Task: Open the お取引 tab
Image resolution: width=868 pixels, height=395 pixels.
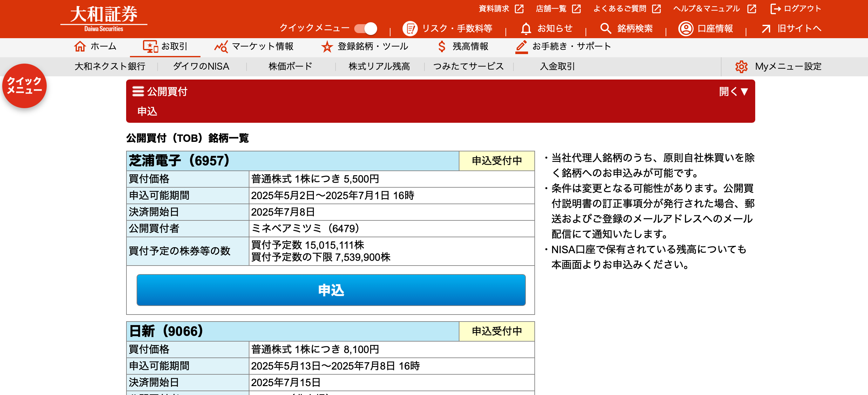Action: point(165,46)
